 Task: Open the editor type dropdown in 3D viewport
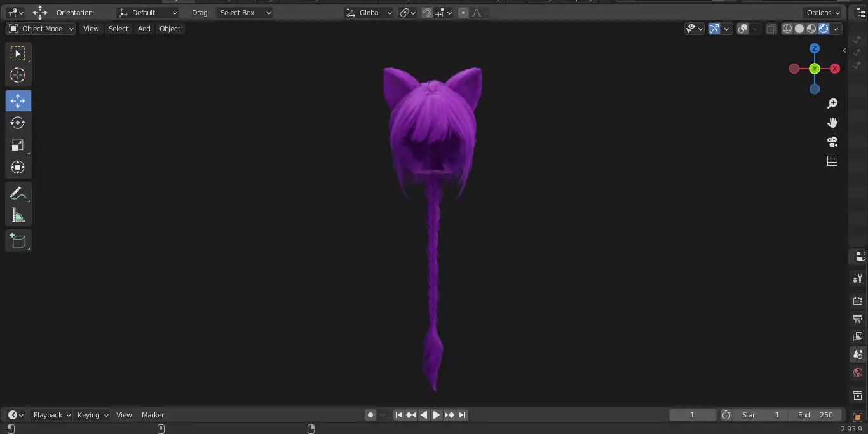[x=15, y=13]
